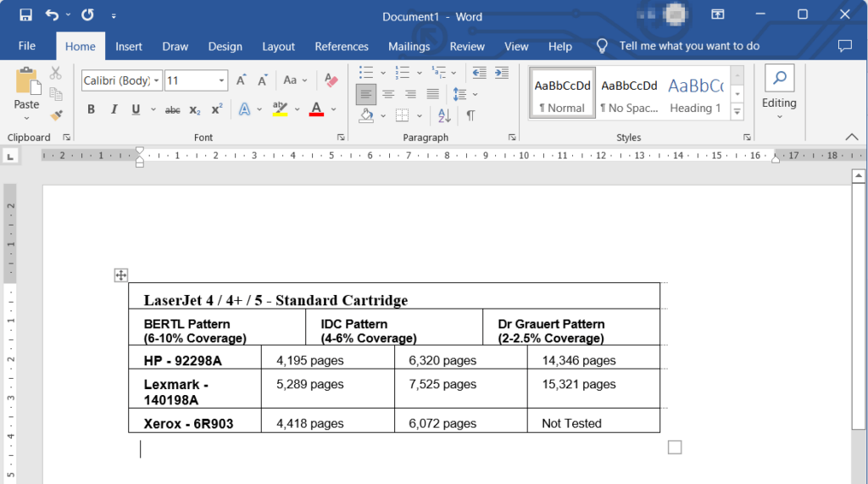Toggle subscript formatting
Viewport: 868px width, 484px height.
point(195,109)
